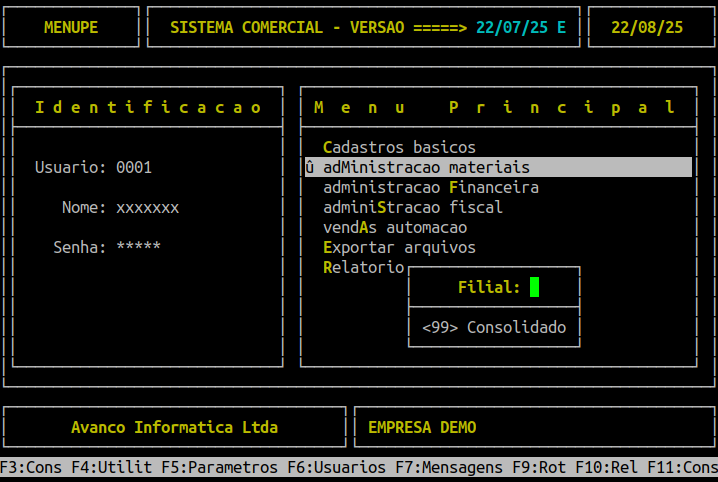The image size is (718, 482).
Task: Open F4:Utilit utilities shortcut
Action: tap(112, 467)
